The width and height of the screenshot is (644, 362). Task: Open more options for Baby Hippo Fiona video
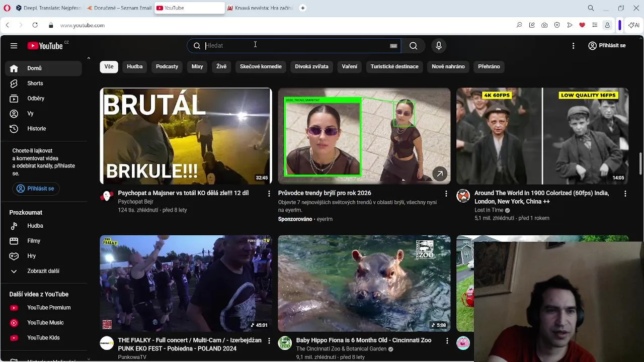pyautogui.click(x=447, y=341)
